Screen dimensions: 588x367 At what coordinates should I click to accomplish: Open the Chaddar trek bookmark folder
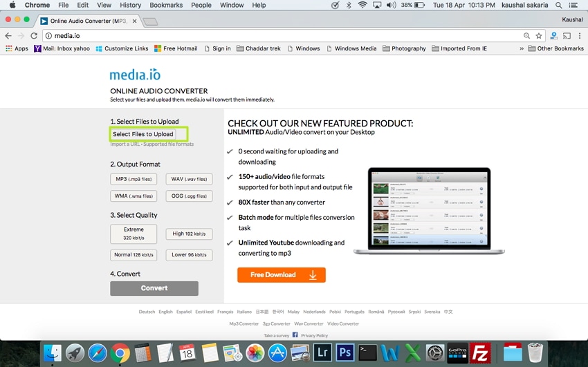click(259, 48)
